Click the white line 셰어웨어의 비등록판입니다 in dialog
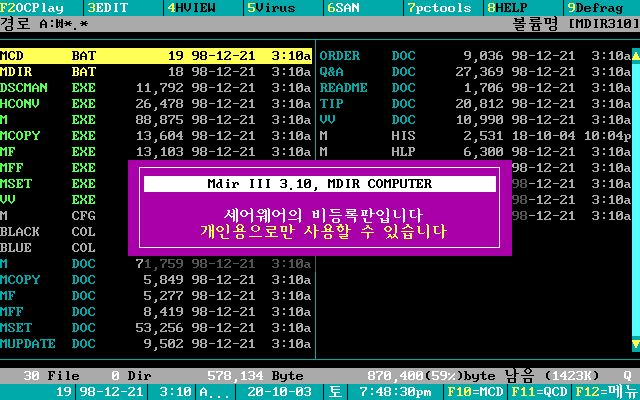The width and height of the screenshot is (640, 400). [323, 215]
